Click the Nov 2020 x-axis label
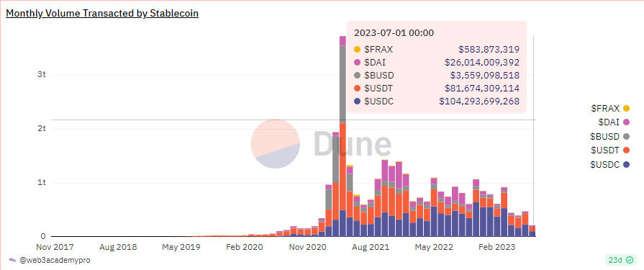The width and height of the screenshot is (644, 270). [x=309, y=247]
